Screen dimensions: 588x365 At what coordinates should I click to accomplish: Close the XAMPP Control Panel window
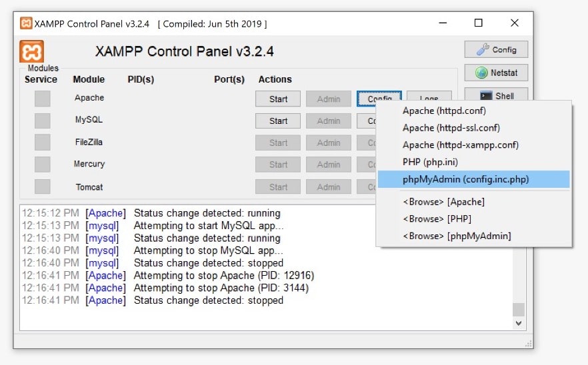click(515, 23)
